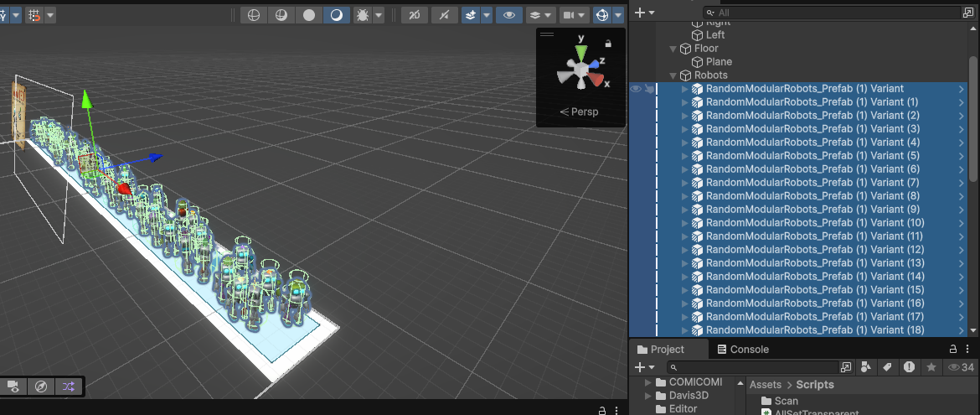Click green move arrow of transform gizmo
This screenshot has width=980, height=415.
(x=87, y=100)
